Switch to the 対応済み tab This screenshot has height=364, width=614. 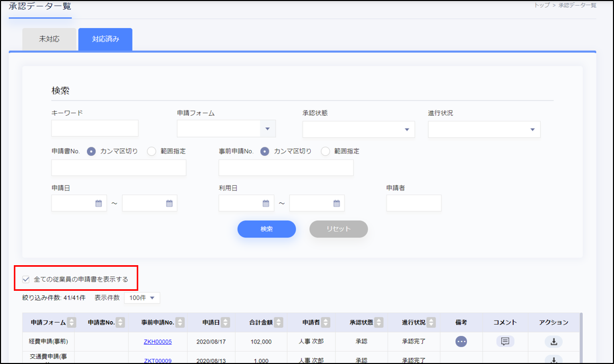[105, 39]
